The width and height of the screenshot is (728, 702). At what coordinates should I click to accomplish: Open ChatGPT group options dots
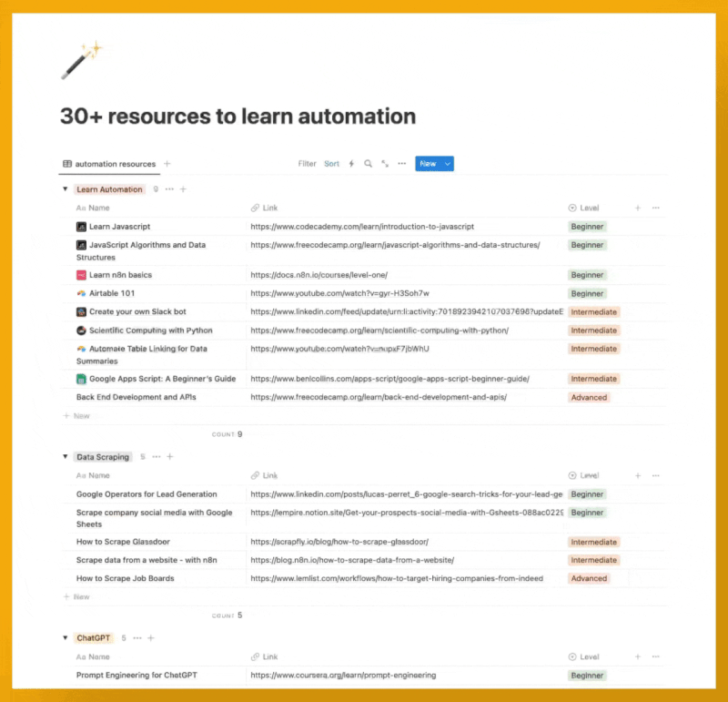pos(137,638)
